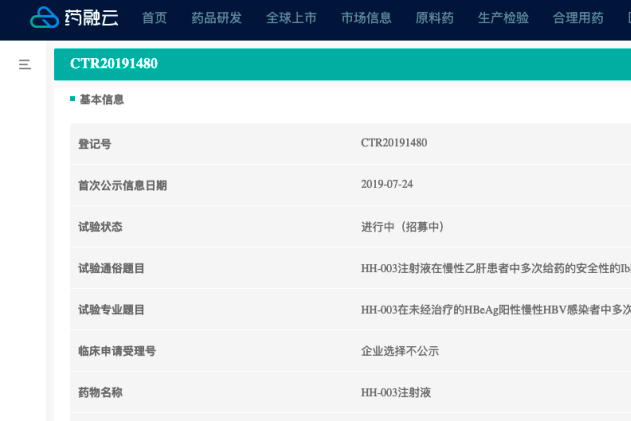Click the 试验专业题目 label

point(111,310)
